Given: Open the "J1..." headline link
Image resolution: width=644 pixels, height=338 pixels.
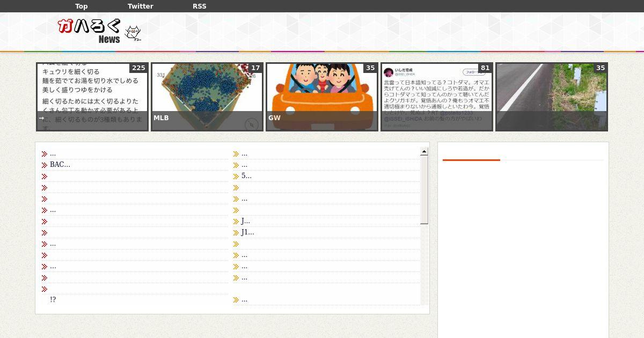Looking at the screenshot, I should [x=248, y=232].
